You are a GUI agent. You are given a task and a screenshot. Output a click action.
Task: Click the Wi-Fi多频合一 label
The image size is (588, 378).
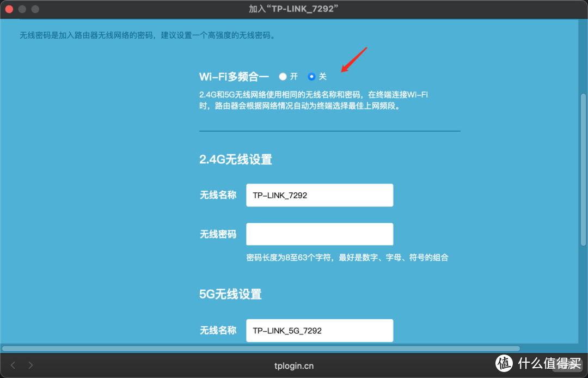click(234, 77)
